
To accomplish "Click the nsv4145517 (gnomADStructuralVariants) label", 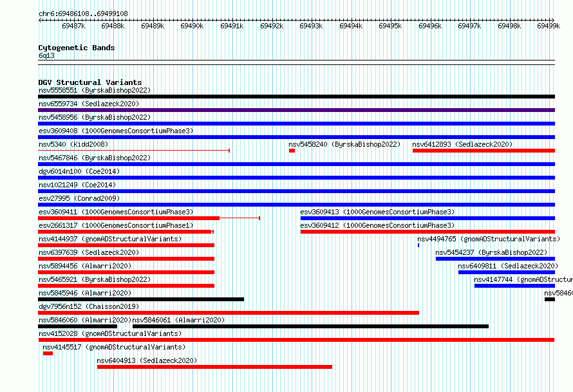I will (x=114, y=347).
